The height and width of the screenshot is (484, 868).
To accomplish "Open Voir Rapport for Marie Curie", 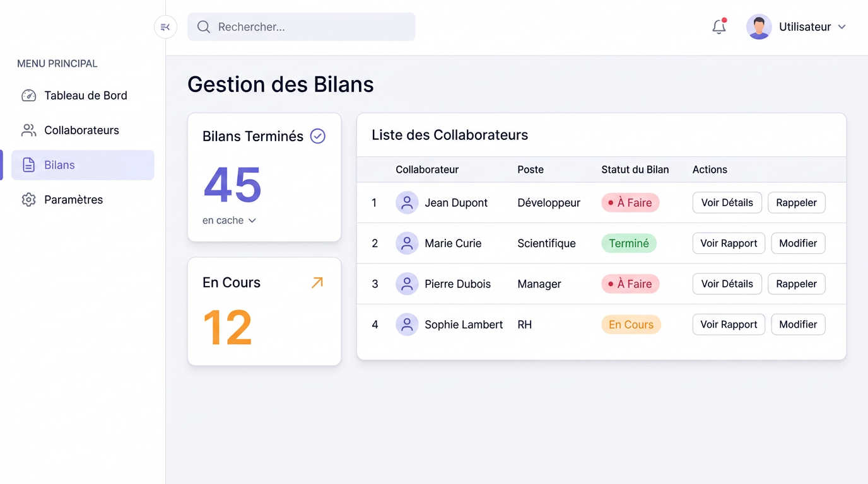I will 729,243.
